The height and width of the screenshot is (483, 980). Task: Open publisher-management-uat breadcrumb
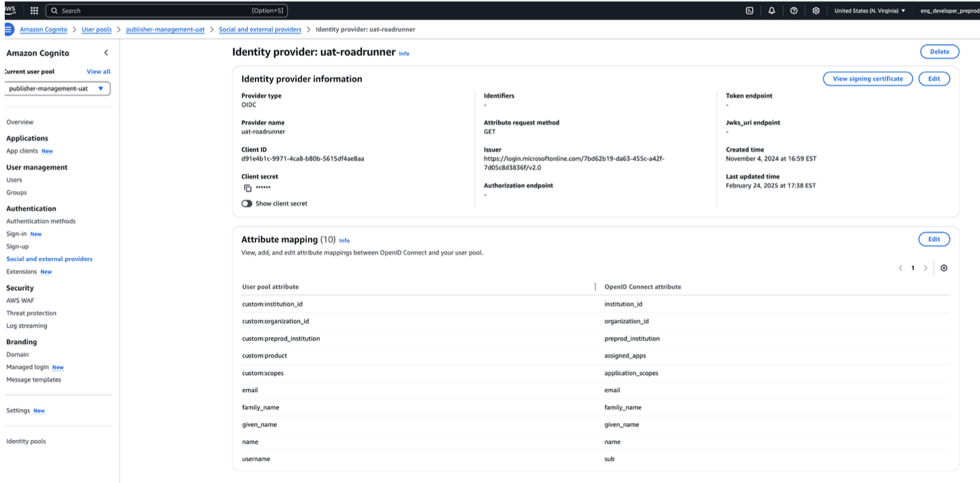(x=165, y=29)
